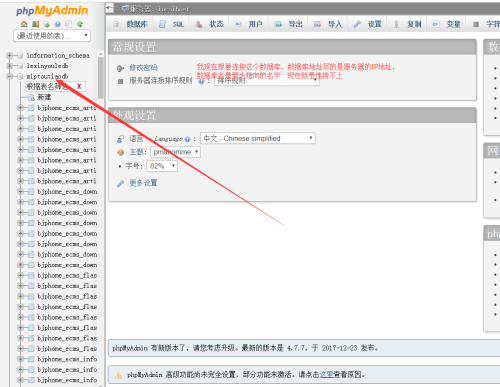
Task: Open the 服务器连接排序规则 collation dropdown
Action: click(267, 81)
